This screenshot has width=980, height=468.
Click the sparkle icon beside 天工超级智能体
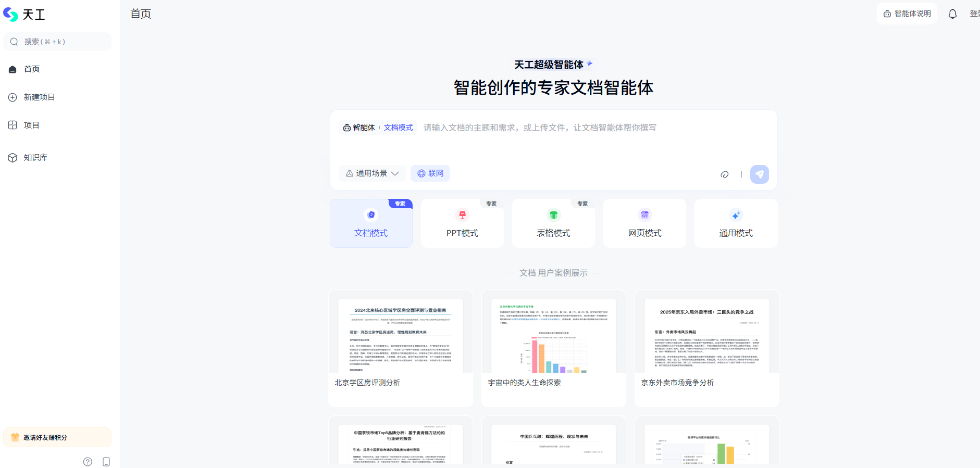point(589,64)
